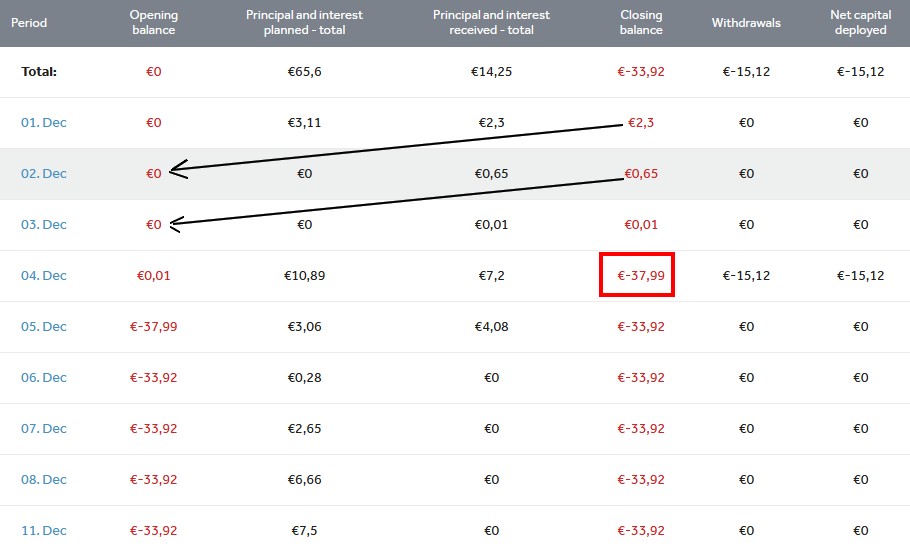Select the highlighted €-37,99 closing balance
The image size is (910, 551).
click(x=641, y=276)
